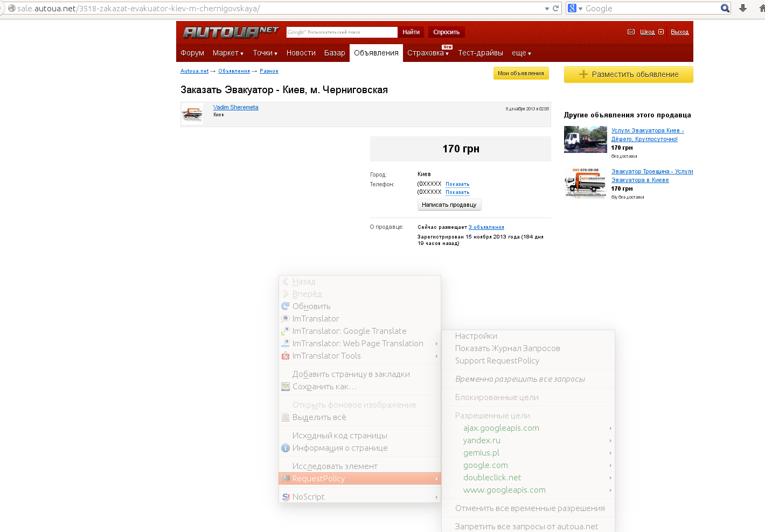Click the Написать продавцу button
This screenshot has height=532, width=765.
pos(449,205)
